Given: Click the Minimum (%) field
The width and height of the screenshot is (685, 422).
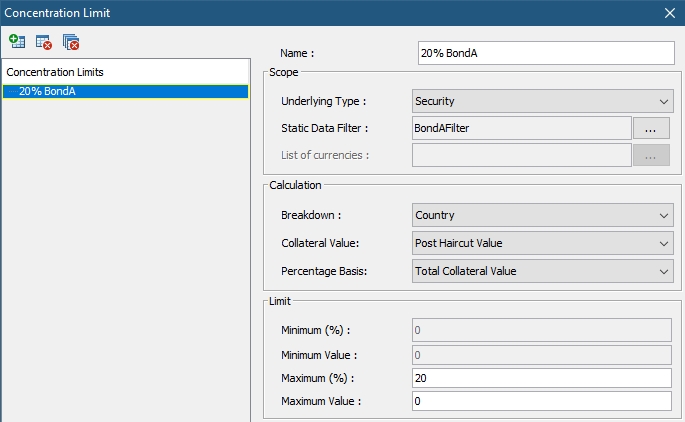Looking at the screenshot, I should 542,330.
